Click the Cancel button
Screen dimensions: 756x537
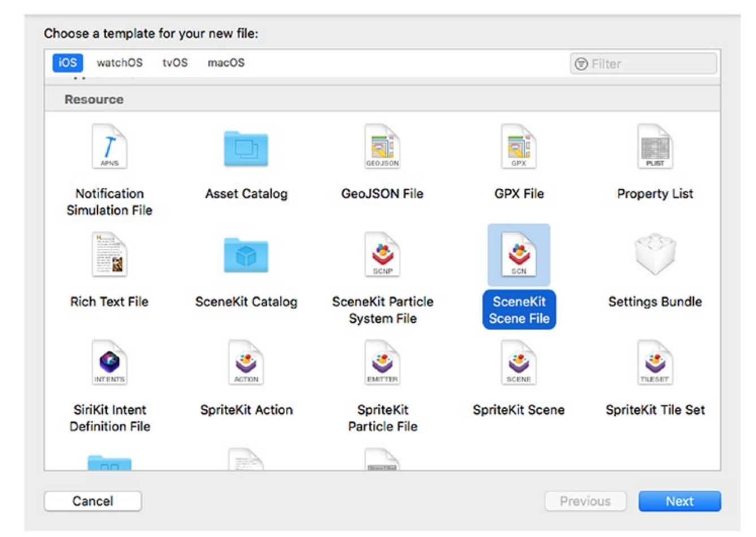coord(93,501)
